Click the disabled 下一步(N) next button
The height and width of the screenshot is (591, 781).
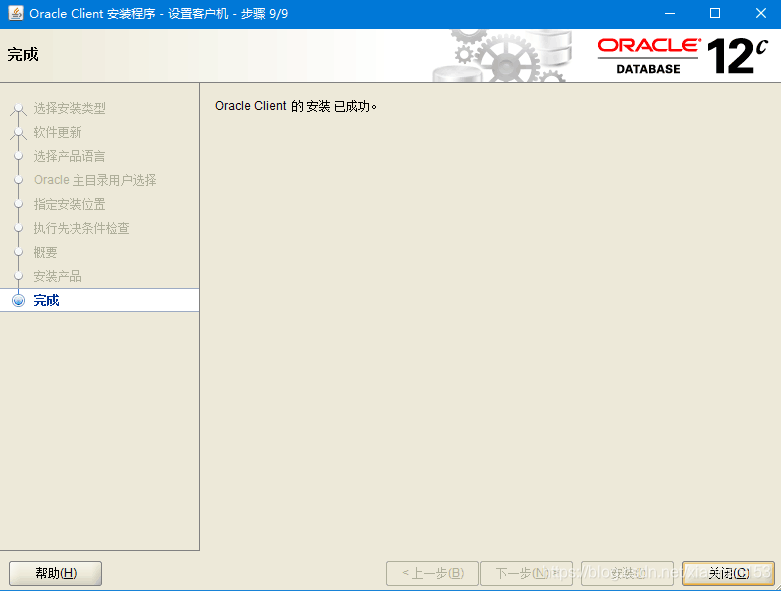click(526, 573)
